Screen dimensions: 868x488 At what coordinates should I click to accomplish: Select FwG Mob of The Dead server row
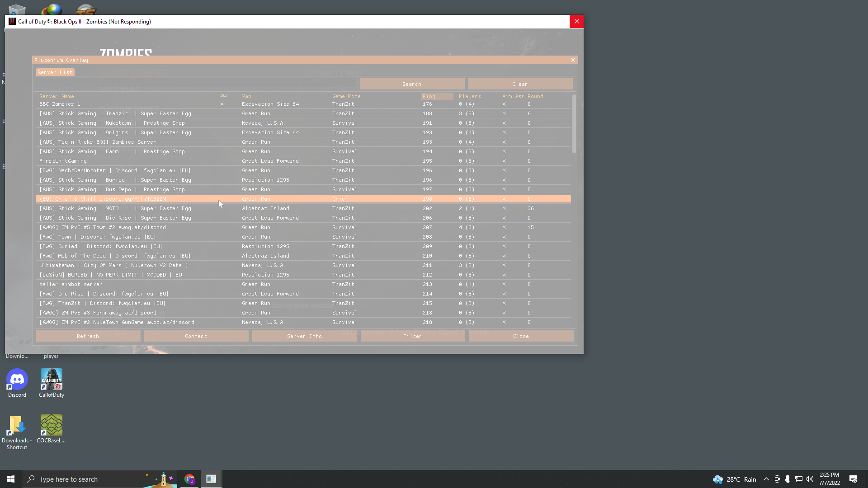(x=303, y=256)
